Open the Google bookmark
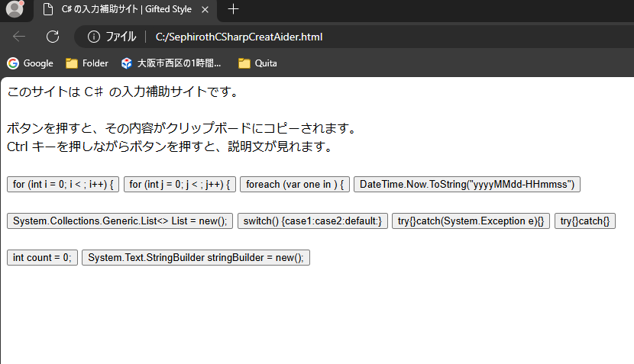 (31, 63)
